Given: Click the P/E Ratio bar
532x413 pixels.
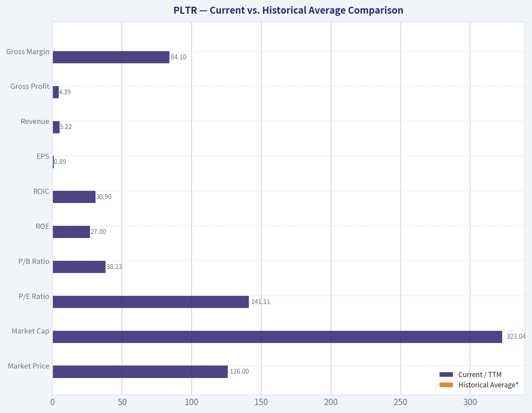Looking at the screenshot, I should (x=151, y=302).
